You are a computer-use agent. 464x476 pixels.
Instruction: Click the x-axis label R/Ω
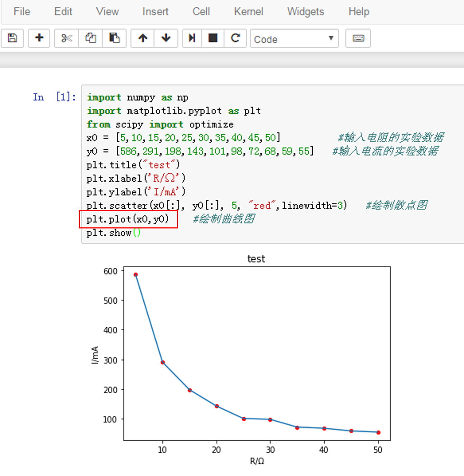coord(257,461)
